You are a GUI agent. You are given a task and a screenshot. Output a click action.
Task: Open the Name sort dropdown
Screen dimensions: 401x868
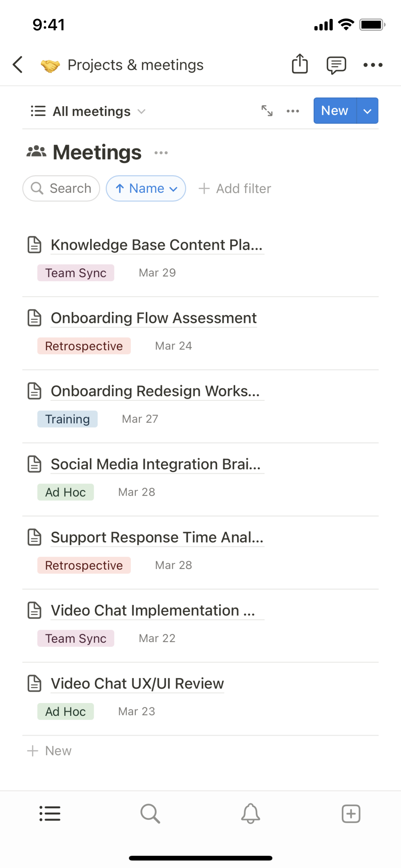point(146,188)
